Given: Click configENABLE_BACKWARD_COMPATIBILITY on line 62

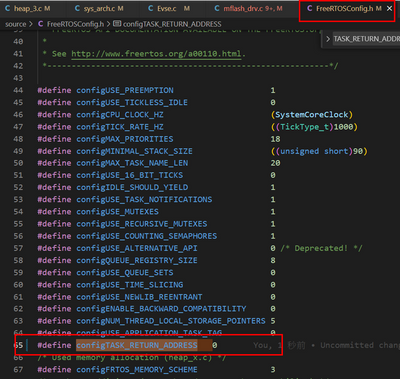Looking at the screenshot, I should point(161,309).
